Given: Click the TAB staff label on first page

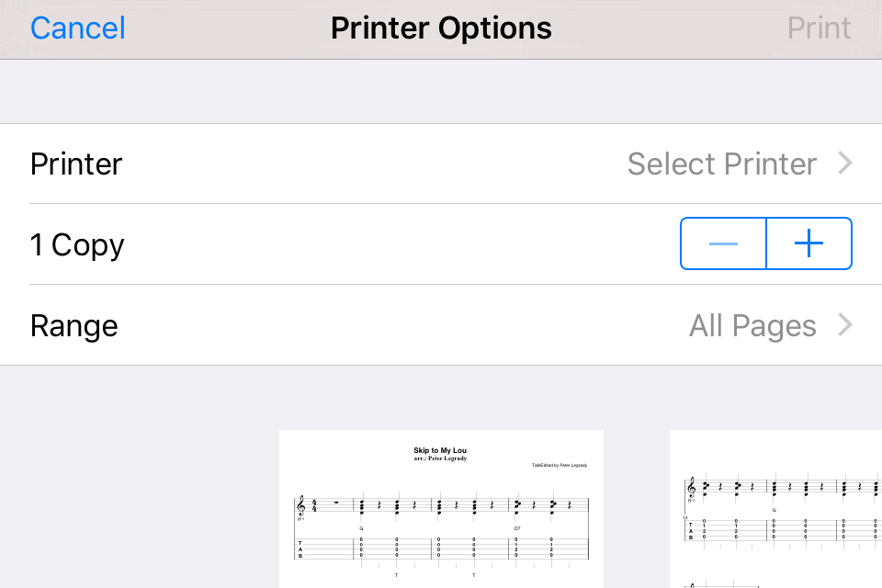Looking at the screenshot, I should pyautogui.click(x=300, y=548).
